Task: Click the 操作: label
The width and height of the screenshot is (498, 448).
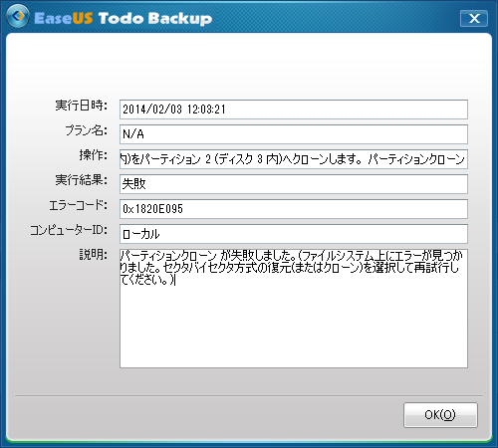Action: (94, 155)
